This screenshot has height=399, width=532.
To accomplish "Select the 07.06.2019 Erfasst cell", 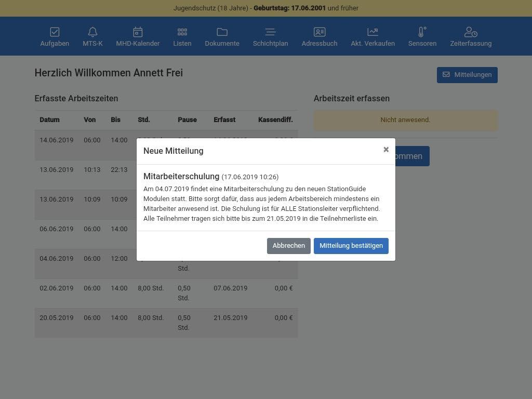I will [230, 288].
